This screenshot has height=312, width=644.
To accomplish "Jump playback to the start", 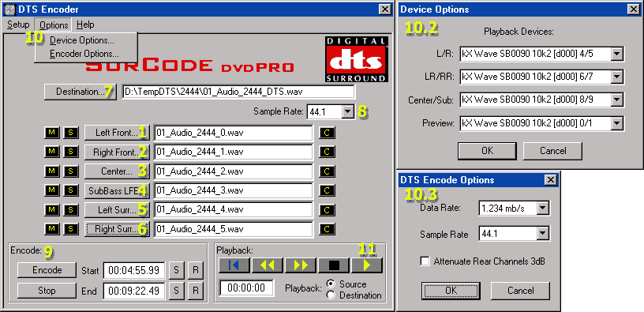I will (x=234, y=265).
